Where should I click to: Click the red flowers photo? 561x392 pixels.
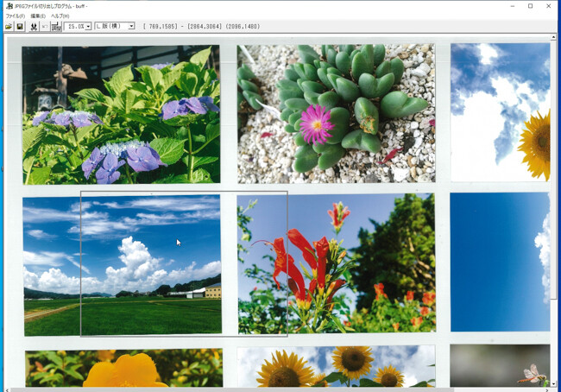click(337, 264)
